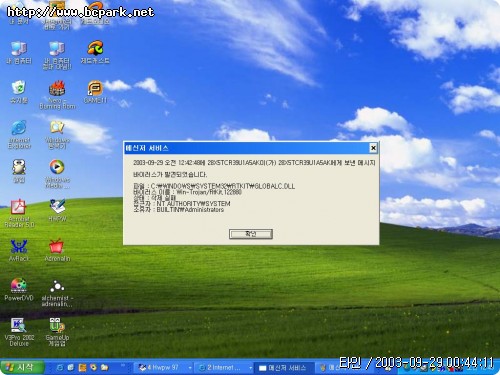500x375 pixels.
Task: Open the PowerDVD desktop icon
Action: pos(19,289)
